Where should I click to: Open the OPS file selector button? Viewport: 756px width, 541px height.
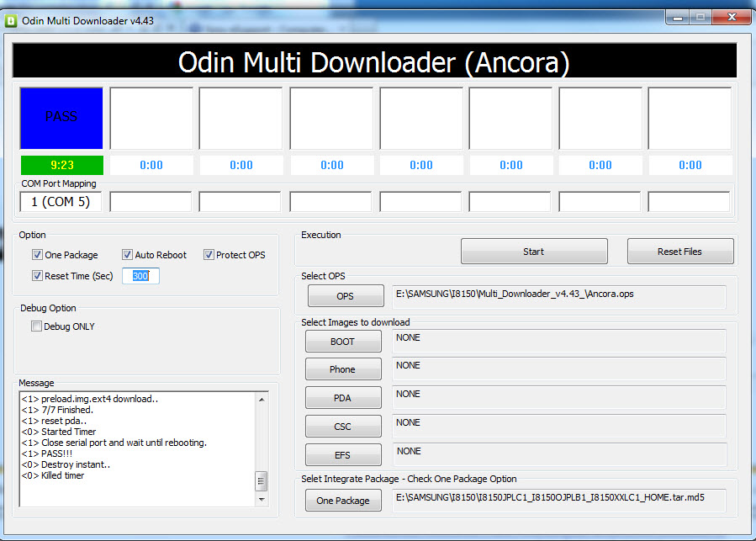346,296
